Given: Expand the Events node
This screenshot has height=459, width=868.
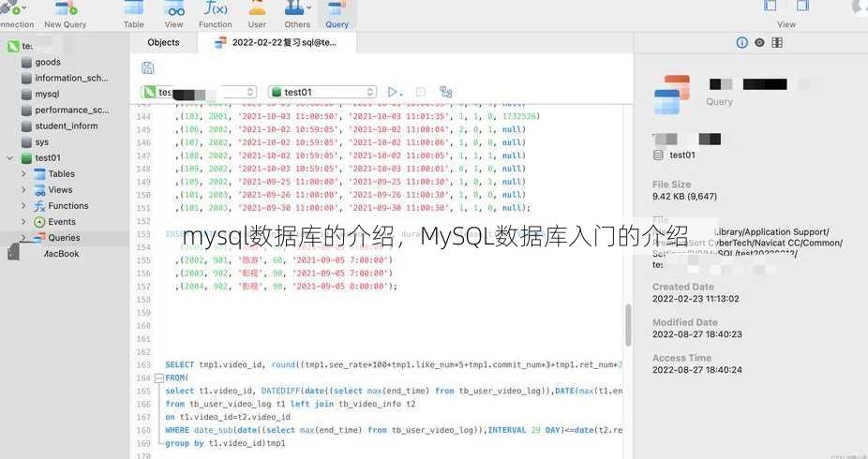Looking at the screenshot, I should pyautogui.click(x=23, y=222).
